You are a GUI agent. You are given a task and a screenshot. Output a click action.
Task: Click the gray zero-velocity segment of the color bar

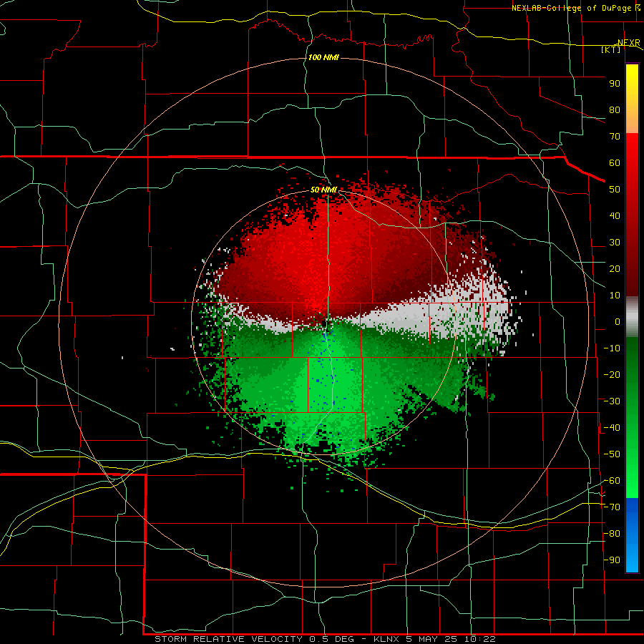coord(632,317)
